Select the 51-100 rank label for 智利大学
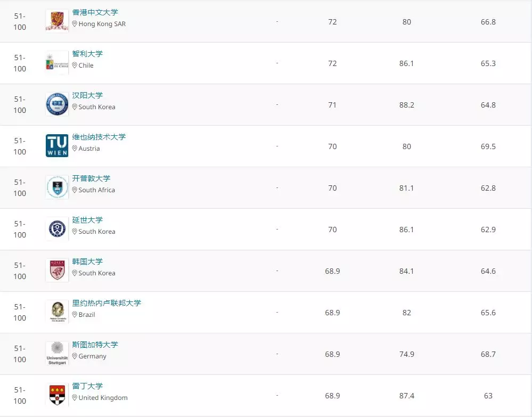 pyautogui.click(x=19, y=62)
